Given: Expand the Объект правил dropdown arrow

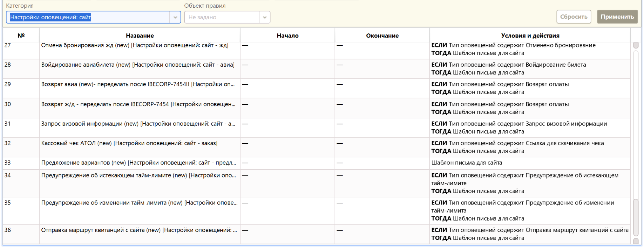Looking at the screenshot, I should pyautogui.click(x=265, y=17).
